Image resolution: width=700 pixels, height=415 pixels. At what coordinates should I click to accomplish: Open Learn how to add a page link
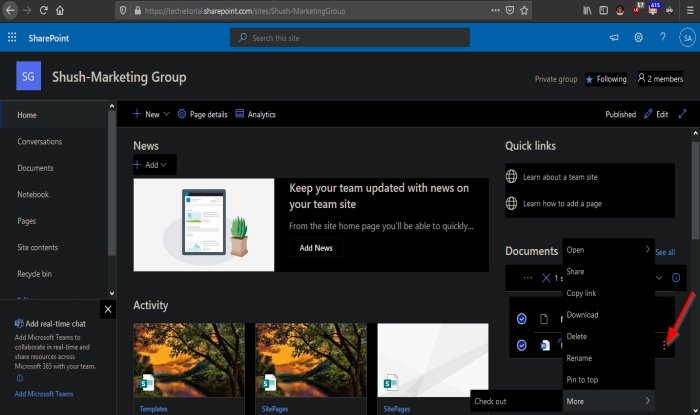[x=562, y=203]
